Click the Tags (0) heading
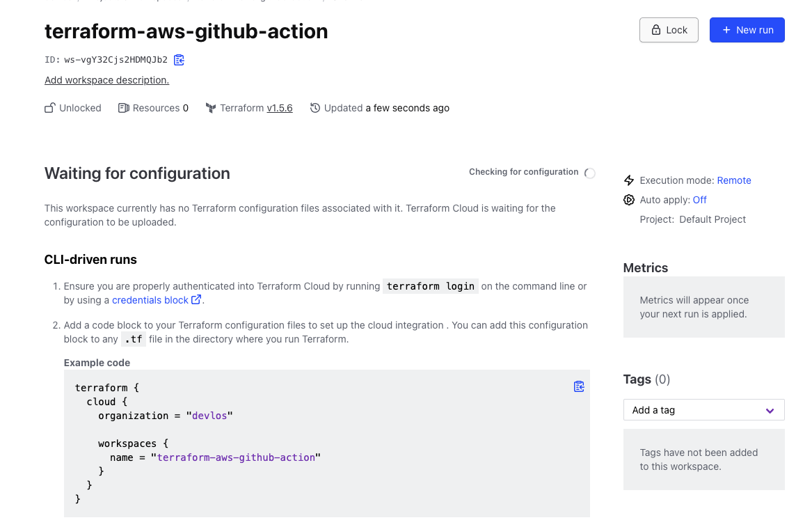The width and height of the screenshot is (812, 527). (x=646, y=379)
